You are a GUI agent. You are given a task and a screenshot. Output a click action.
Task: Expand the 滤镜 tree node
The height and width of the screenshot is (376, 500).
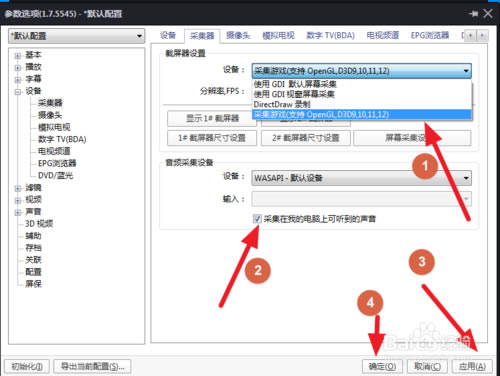pos(18,188)
